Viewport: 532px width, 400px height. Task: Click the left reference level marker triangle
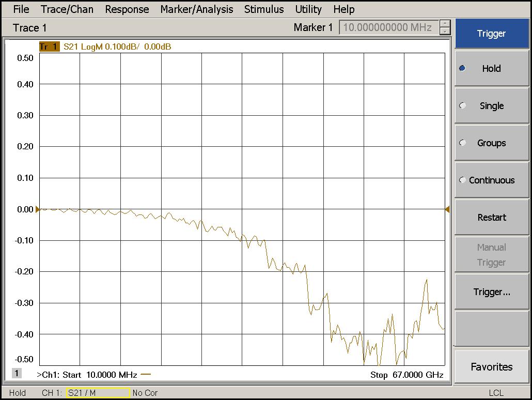[x=38, y=209]
